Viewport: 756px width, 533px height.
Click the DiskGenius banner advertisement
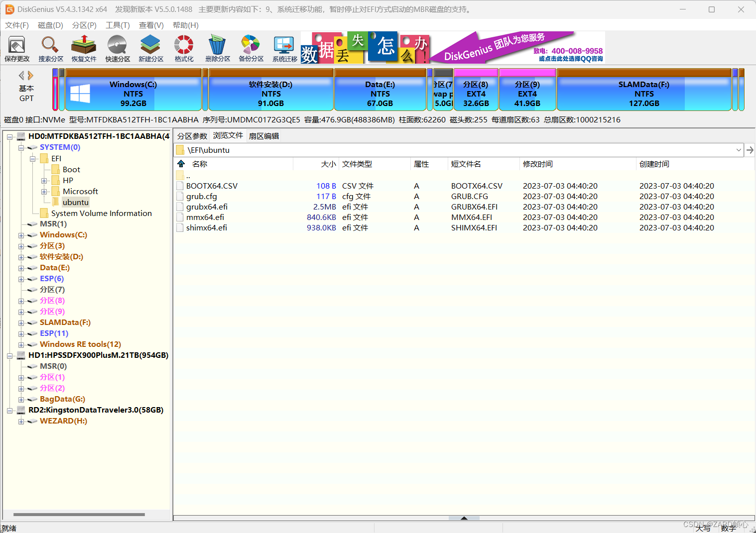click(x=453, y=48)
